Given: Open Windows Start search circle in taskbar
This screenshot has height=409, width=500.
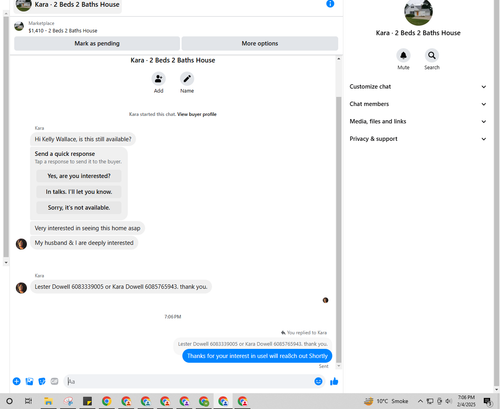Looking at the screenshot, I should tap(9, 401).
